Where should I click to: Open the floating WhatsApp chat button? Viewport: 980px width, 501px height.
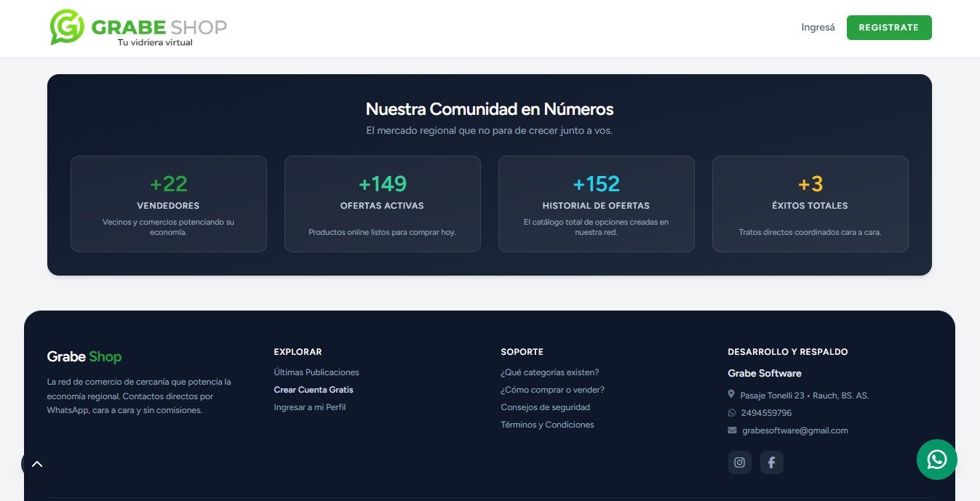[937, 460]
